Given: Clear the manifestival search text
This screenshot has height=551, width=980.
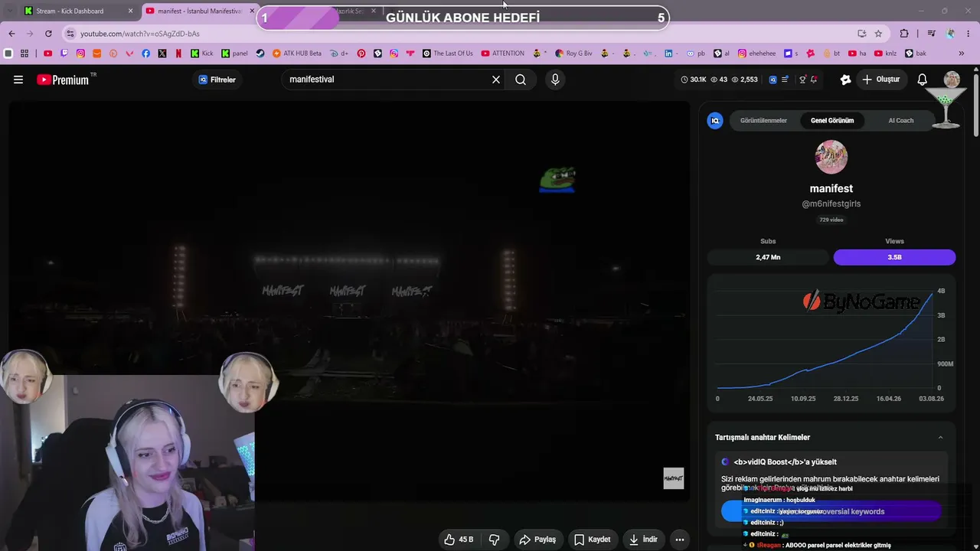Looking at the screenshot, I should [496, 80].
